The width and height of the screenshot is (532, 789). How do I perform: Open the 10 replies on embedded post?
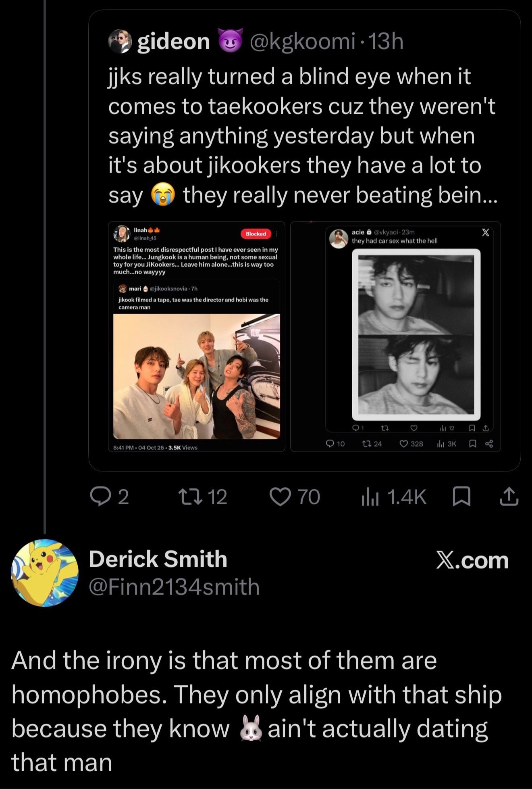pyautogui.click(x=335, y=444)
